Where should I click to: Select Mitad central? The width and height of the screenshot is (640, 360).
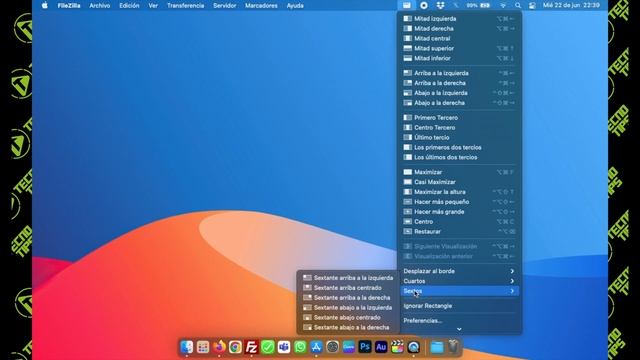(x=459, y=38)
